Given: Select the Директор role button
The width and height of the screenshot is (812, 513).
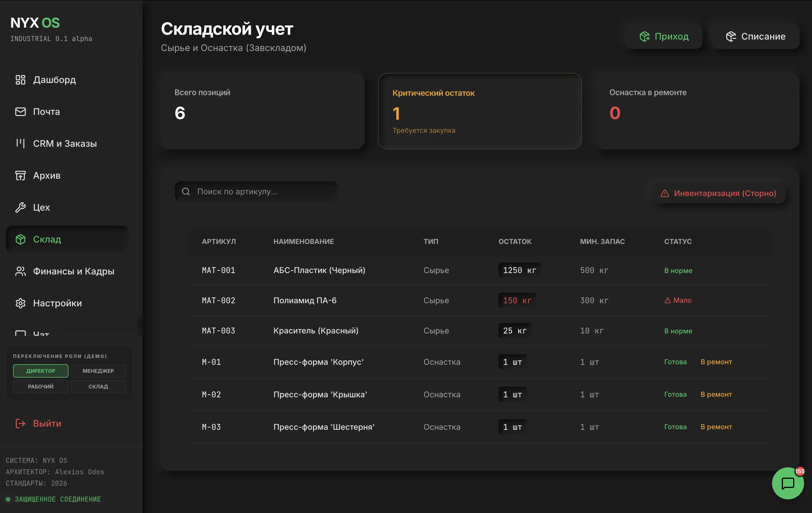Looking at the screenshot, I should pos(40,371).
